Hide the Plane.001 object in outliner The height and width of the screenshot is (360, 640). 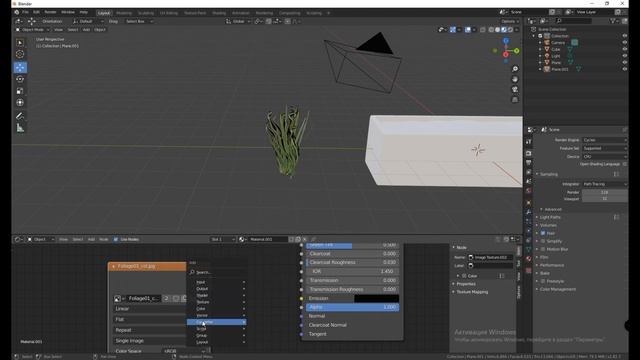624,69
